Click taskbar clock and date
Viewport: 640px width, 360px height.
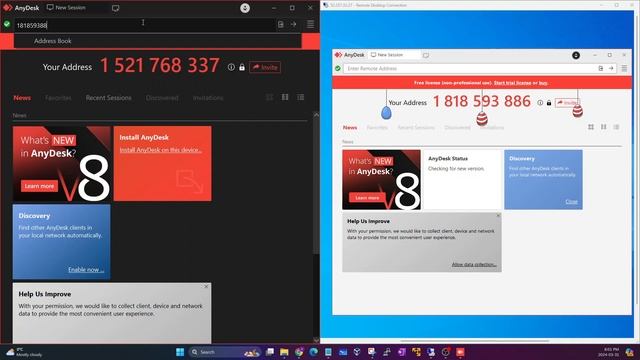click(608, 352)
